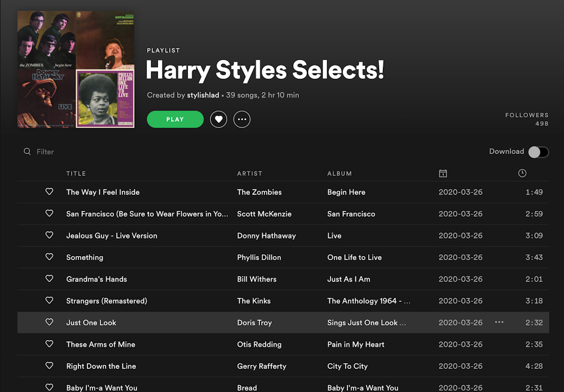
Task: Open the City To City album
Action: [x=347, y=366]
